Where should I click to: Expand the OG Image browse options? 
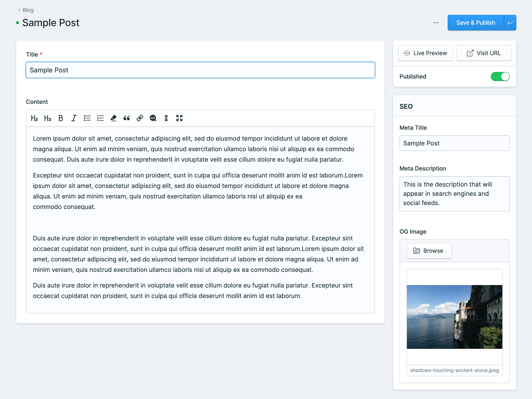pyautogui.click(x=428, y=251)
